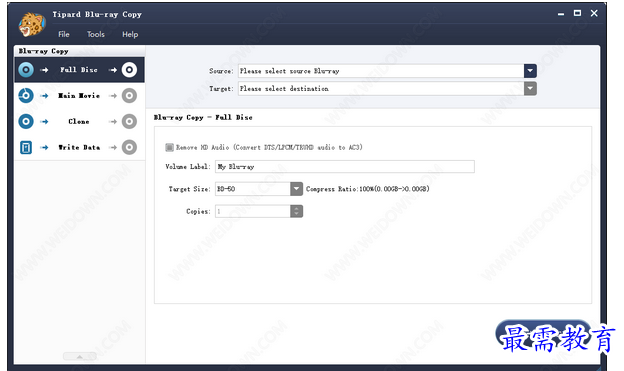The height and width of the screenshot is (371, 624).
Task: Click the Blu-ray Copy - Full Disc heading
Action: click(203, 117)
